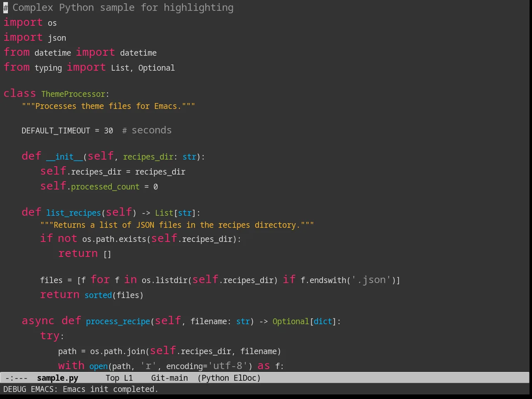Click the '.json' string literal
Screen dimensions: 532x399
(372, 280)
